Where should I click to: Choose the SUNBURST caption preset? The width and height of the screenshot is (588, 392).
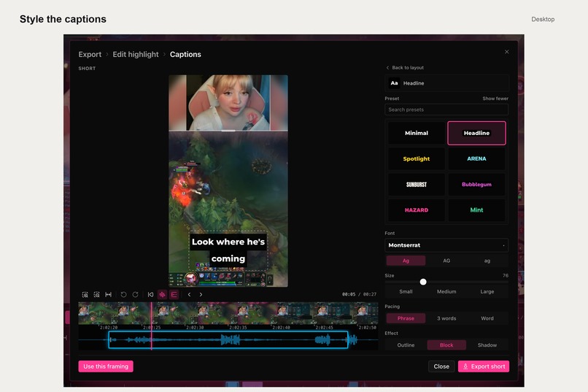(417, 184)
